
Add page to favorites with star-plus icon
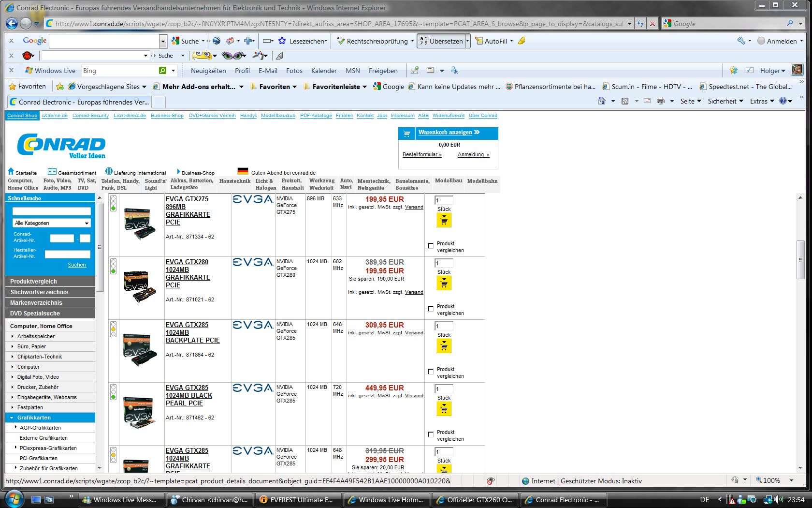60,87
